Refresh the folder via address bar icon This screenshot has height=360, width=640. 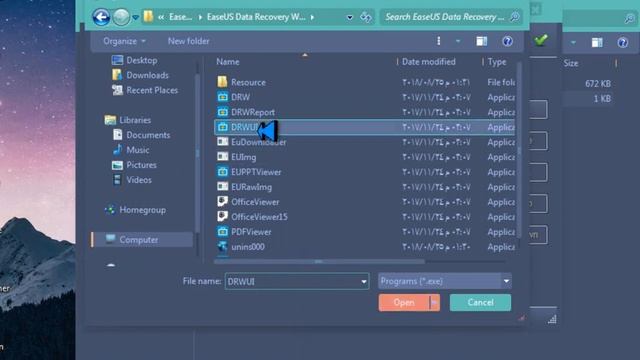point(366,17)
